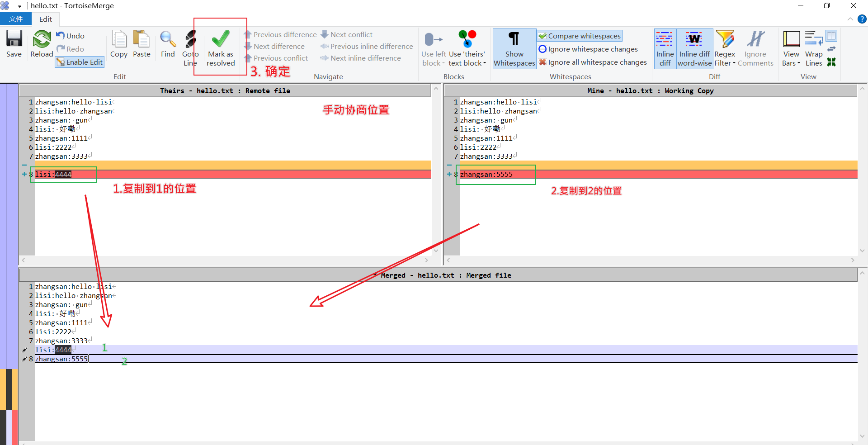This screenshot has height=445, width=868.
Task: Click the Theirs pane horizontal scrollbar
Action: tap(224, 260)
